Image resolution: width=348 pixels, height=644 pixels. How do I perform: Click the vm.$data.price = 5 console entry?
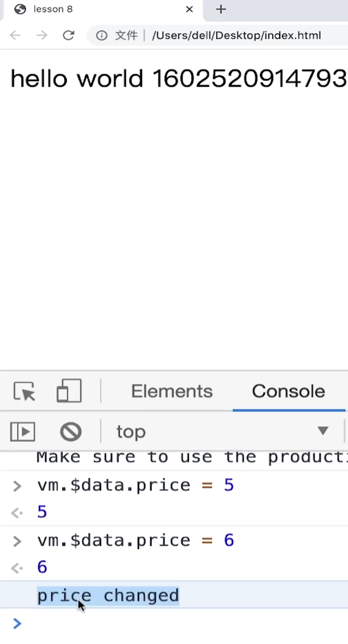[135, 485]
